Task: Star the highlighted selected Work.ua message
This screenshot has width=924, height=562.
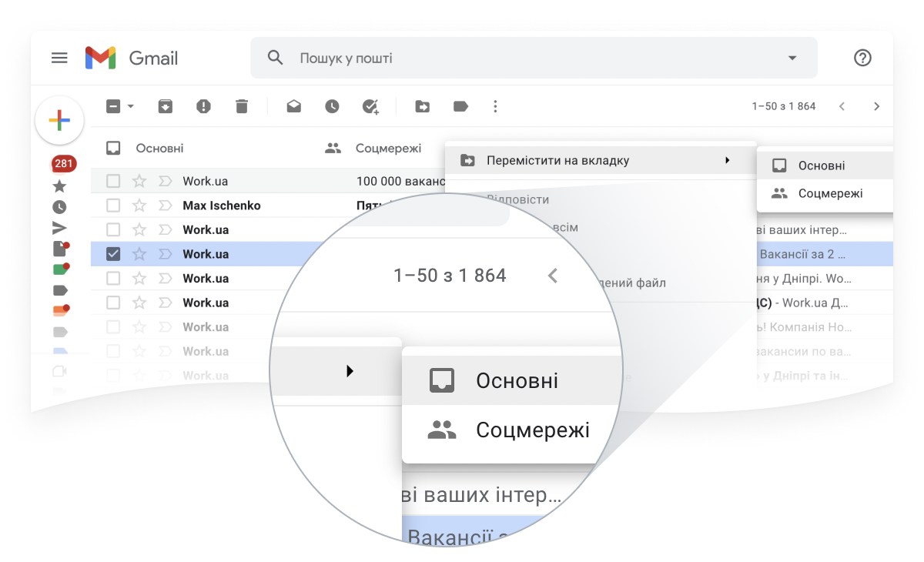Action: [x=139, y=254]
